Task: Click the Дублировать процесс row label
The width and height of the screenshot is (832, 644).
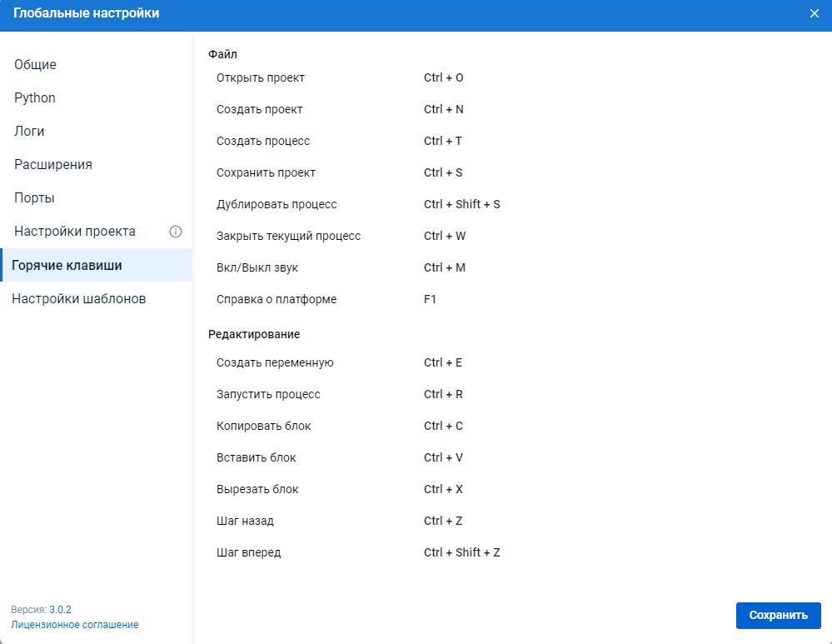Action: point(277,204)
